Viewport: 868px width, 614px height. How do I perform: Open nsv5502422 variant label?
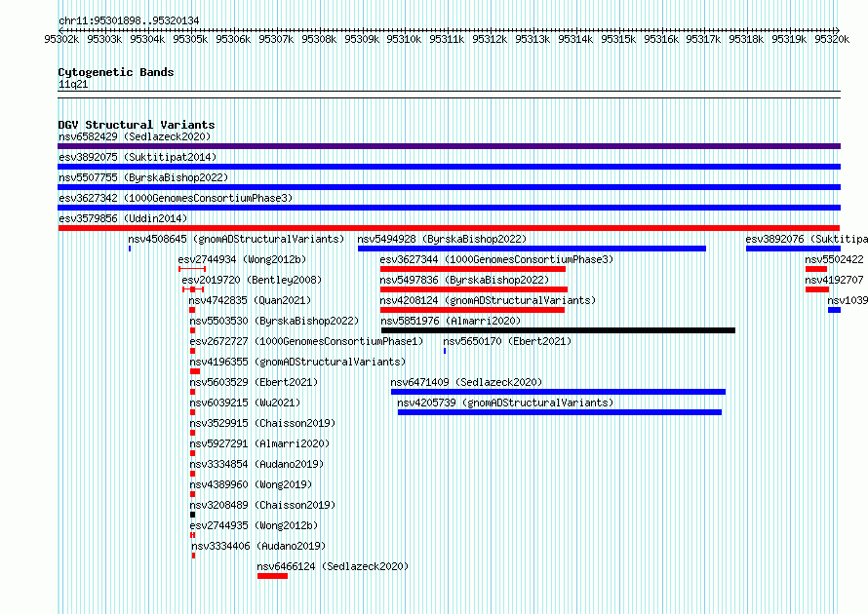(x=834, y=259)
